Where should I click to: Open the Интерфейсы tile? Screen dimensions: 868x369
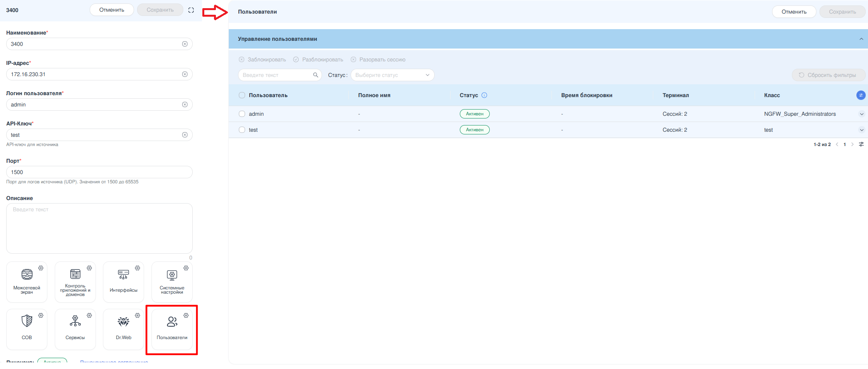coord(124,282)
